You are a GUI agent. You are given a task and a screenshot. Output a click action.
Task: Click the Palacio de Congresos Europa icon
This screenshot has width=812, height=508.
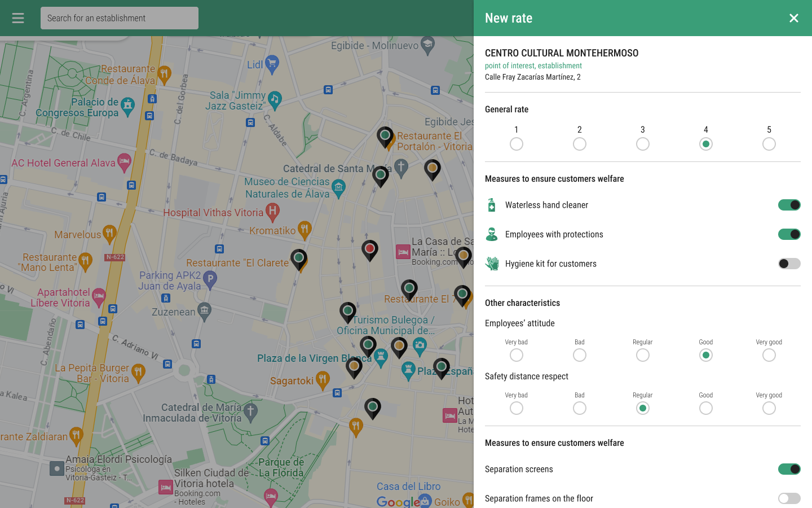pos(128,106)
